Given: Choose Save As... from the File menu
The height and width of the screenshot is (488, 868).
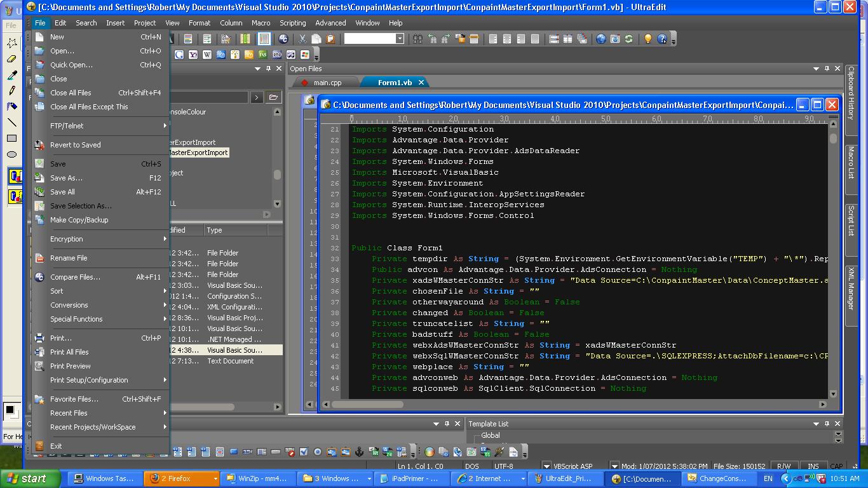Looking at the screenshot, I should click(x=66, y=178).
